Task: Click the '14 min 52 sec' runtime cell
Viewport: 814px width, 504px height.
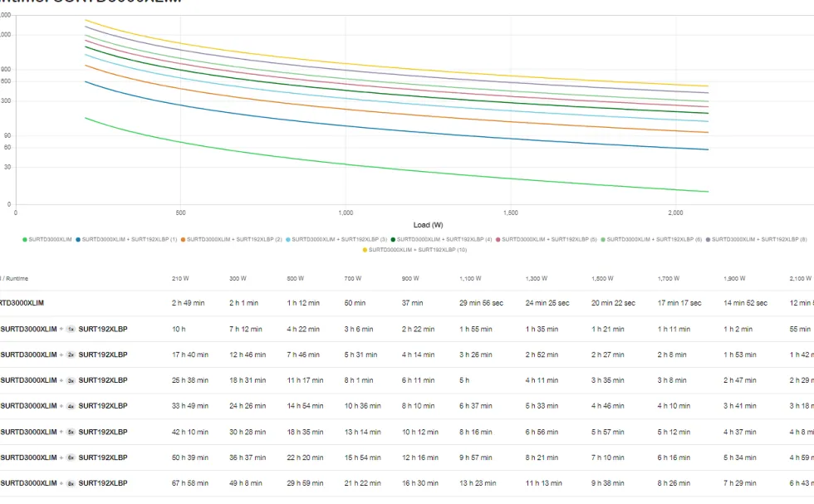Action: coord(746,303)
